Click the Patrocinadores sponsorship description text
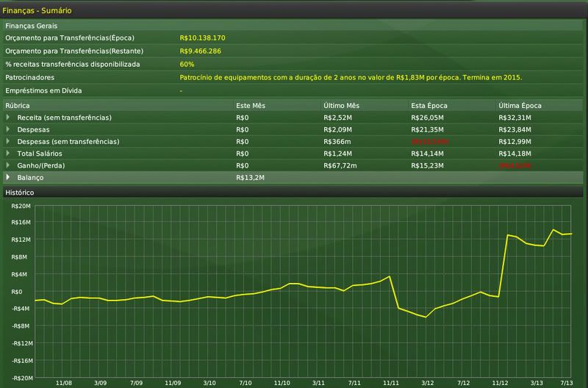The width and height of the screenshot is (588, 388). point(350,77)
